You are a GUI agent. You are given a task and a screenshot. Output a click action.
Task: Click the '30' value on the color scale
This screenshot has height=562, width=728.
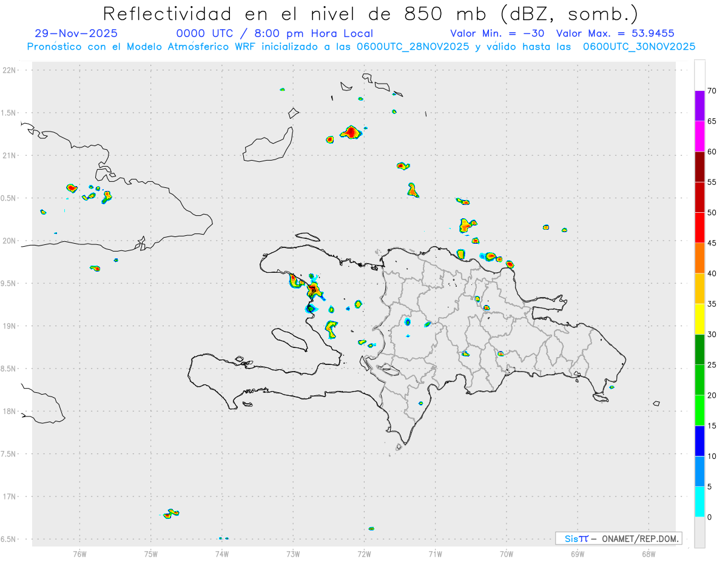click(712, 334)
